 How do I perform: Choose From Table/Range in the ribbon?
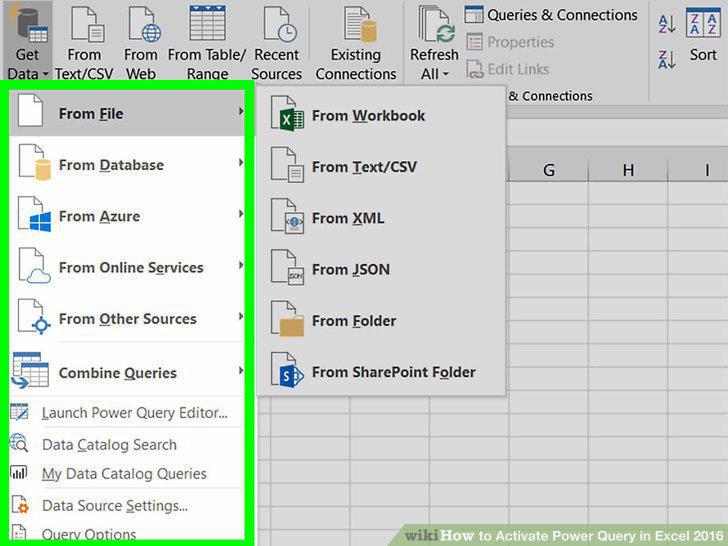(207, 41)
